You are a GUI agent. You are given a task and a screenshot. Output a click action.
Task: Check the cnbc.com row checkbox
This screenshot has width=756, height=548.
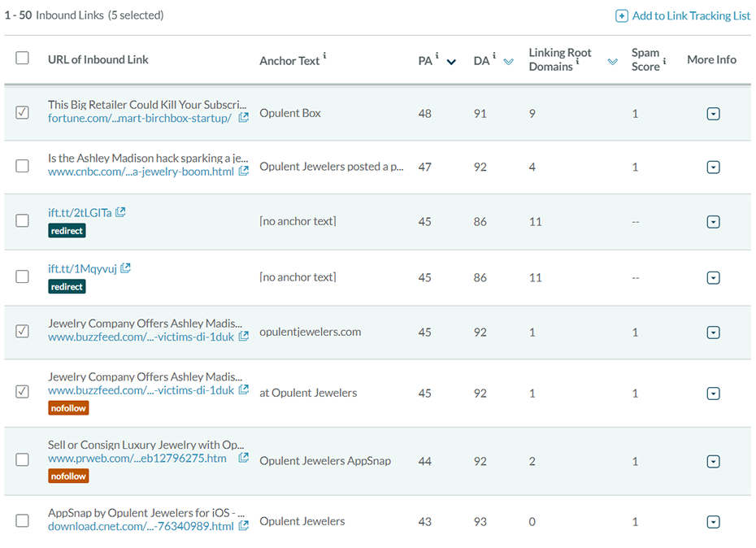tap(22, 166)
